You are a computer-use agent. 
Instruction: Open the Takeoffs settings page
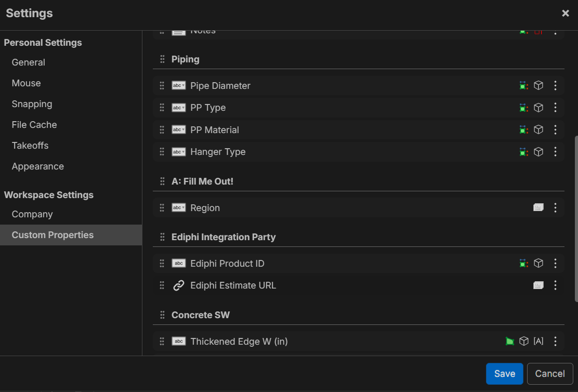(30, 146)
